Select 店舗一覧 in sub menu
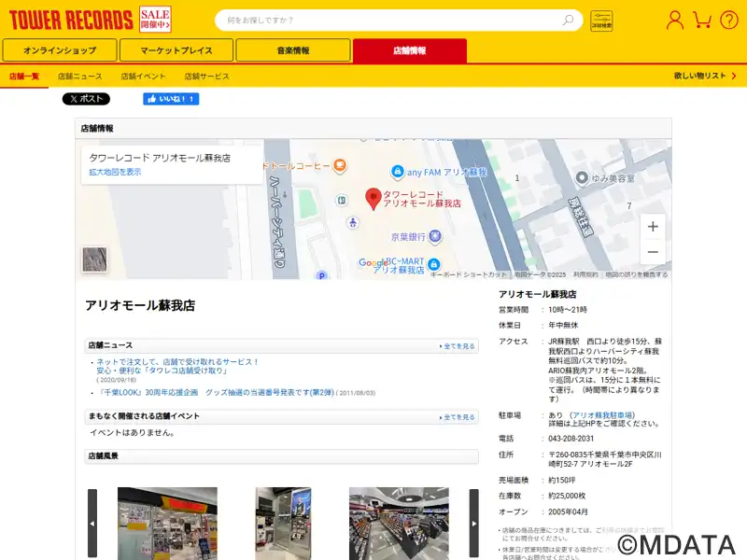Screen dimensions: 747x560 24,77
